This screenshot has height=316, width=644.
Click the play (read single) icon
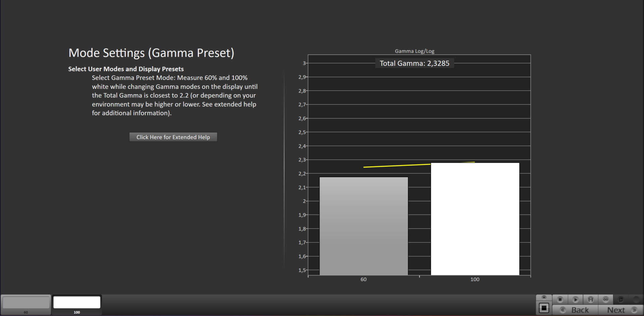tap(575, 300)
